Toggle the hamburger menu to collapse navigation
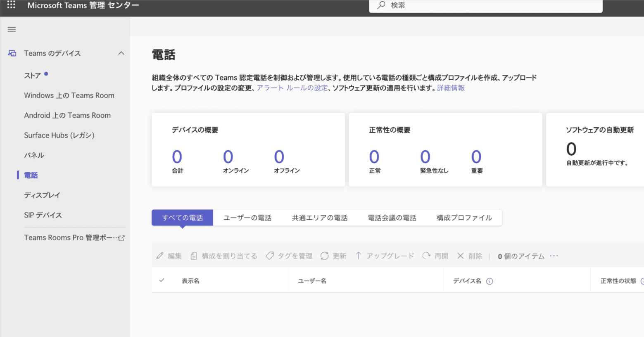 tap(12, 29)
